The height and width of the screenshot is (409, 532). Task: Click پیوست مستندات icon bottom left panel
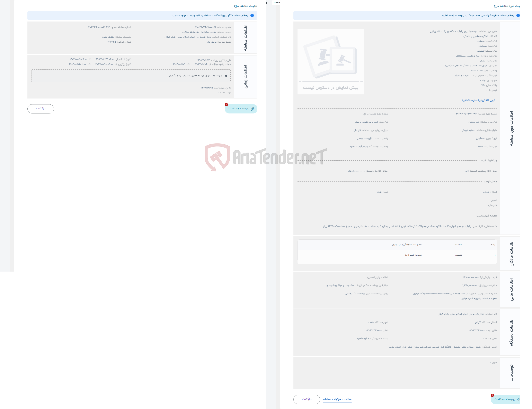(240, 109)
